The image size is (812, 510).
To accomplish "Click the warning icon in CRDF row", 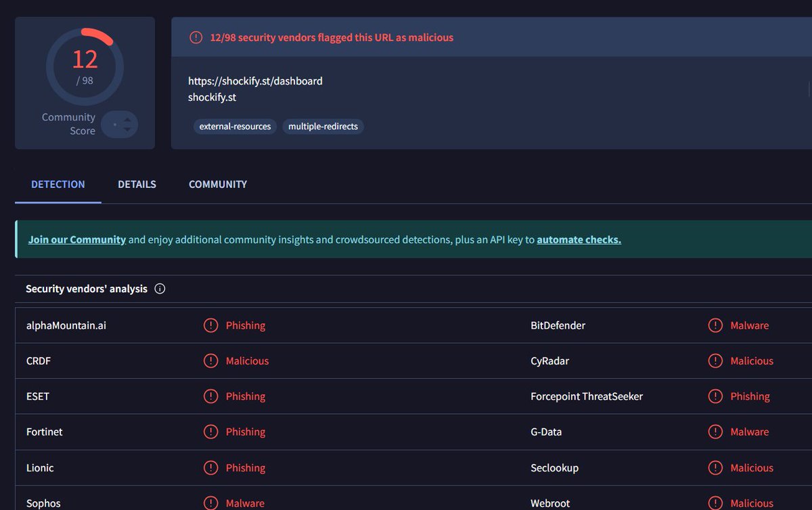I will click(x=211, y=361).
